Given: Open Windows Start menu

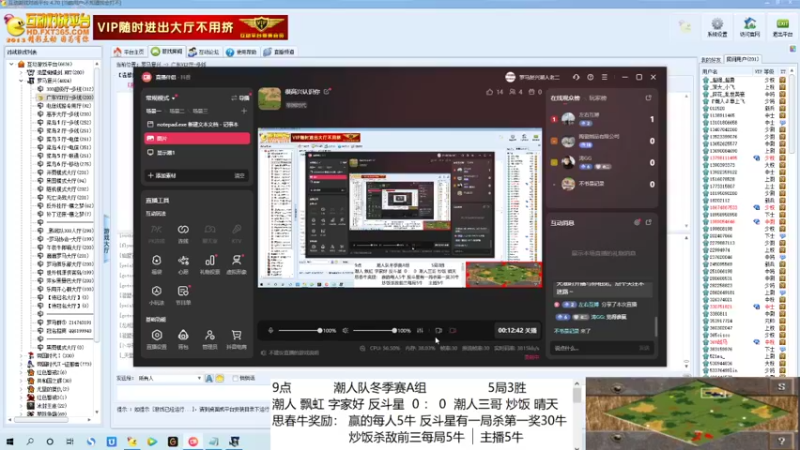Looking at the screenshot, I should coord(10,441).
